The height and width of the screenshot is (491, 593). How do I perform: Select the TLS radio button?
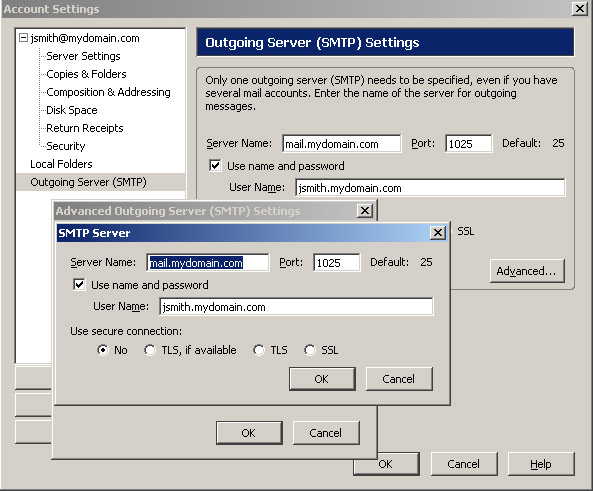259,350
